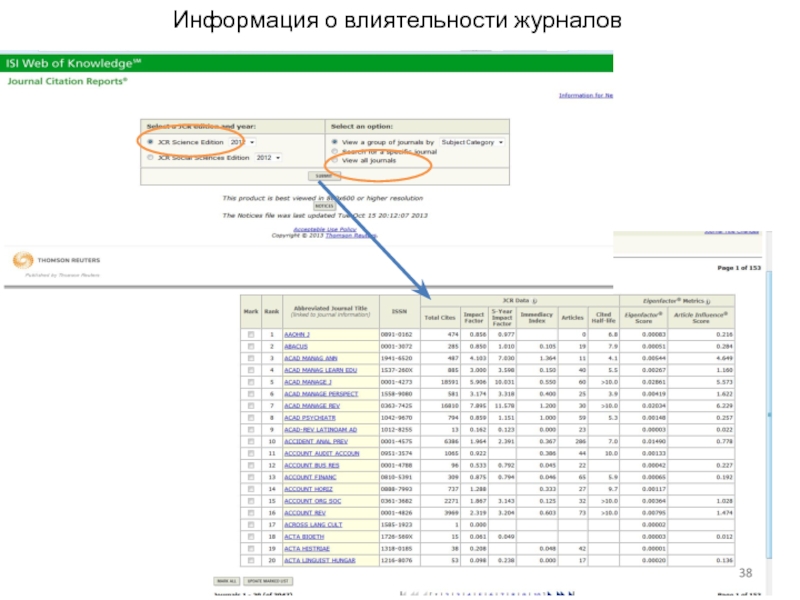Tick the checkbox for ACTA BIOETH row
The image size is (800, 600).
coord(251,537)
